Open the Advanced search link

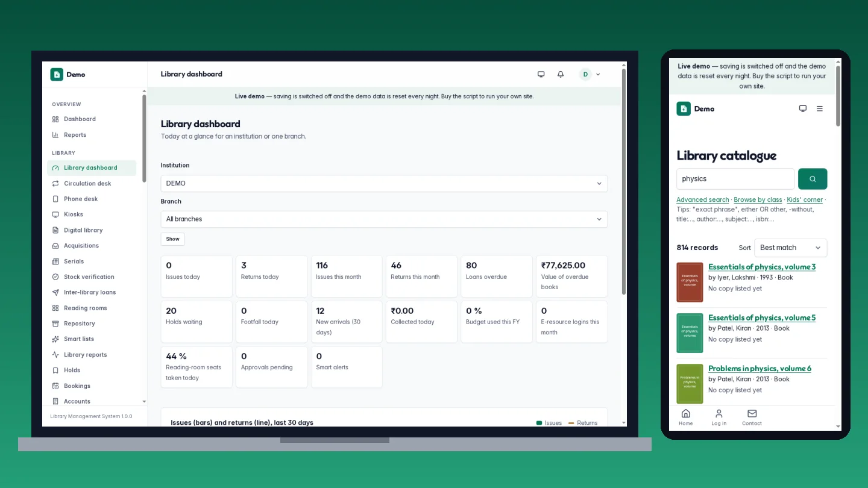(x=703, y=199)
